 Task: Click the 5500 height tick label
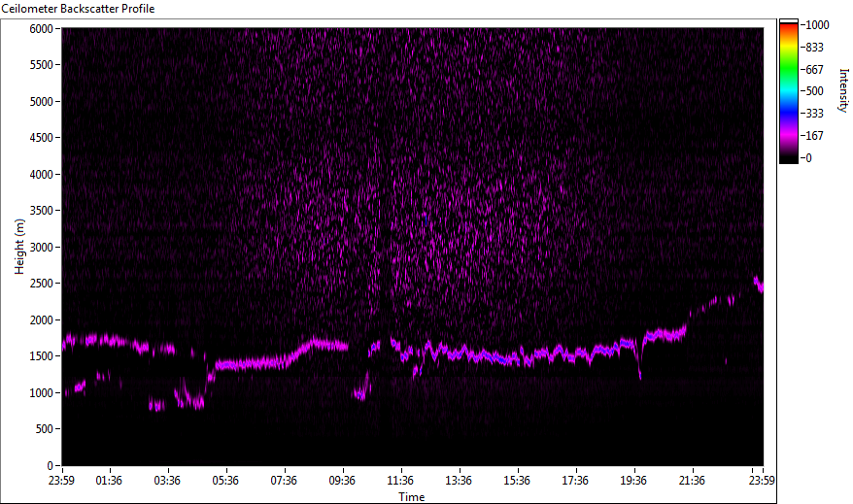click(42, 65)
